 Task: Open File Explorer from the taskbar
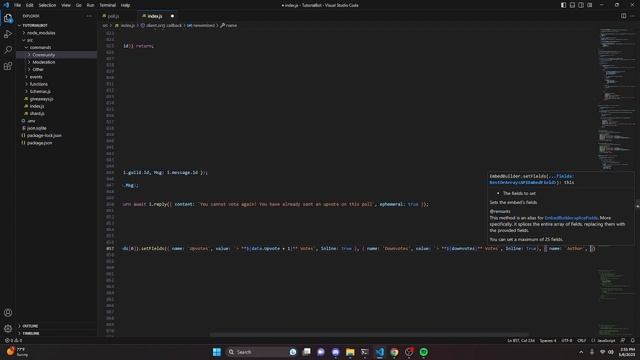350,352
